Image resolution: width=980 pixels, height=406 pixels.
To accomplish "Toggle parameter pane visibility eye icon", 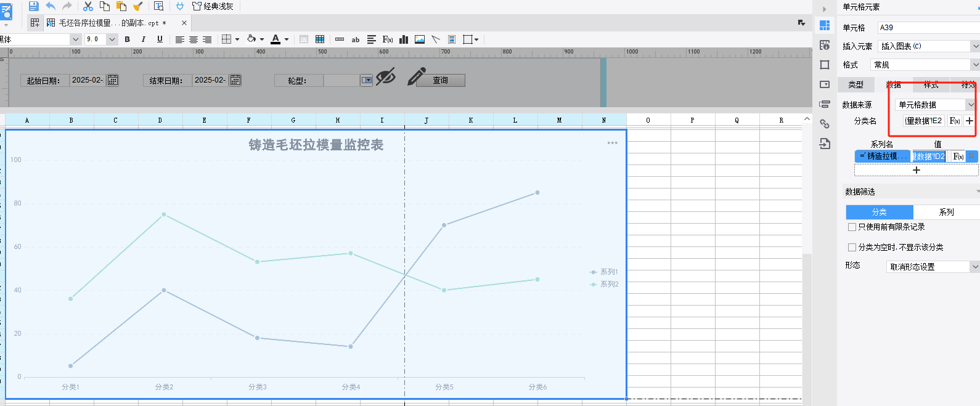I will [x=386, y=77].
